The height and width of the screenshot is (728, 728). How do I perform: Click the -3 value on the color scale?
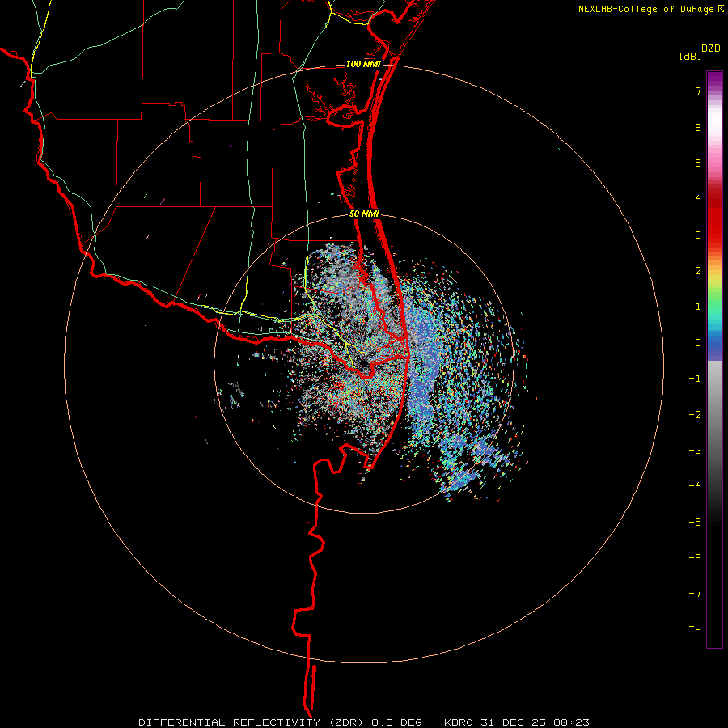(695, 451)
